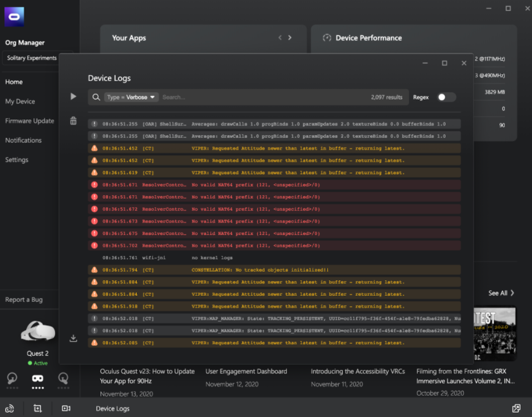
Task: Open the cast device icon in bottom bar
Action: (x=9, y=409)
